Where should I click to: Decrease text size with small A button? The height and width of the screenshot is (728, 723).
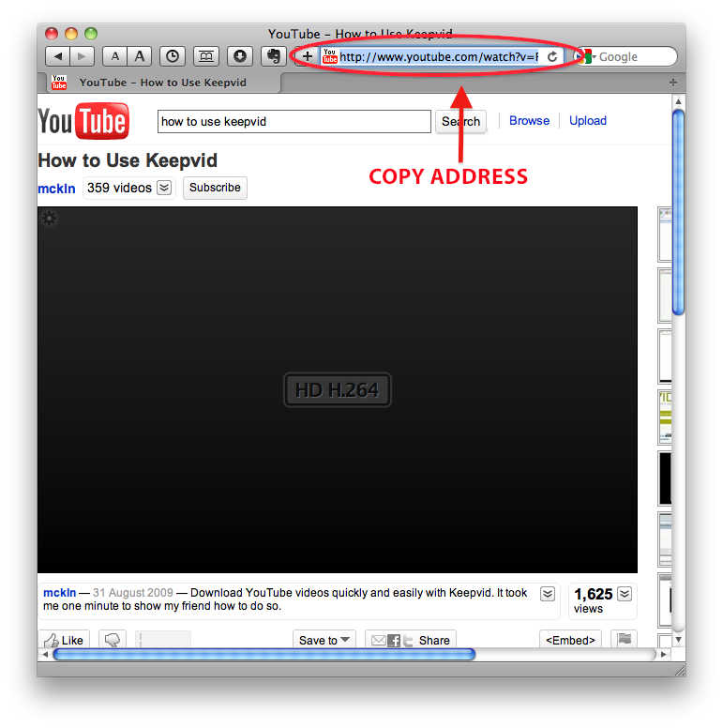click(x=115, y=56)
